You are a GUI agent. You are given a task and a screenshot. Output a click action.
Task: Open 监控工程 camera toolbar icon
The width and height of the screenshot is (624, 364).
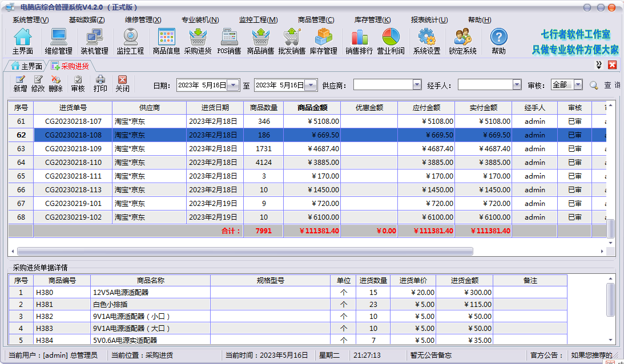[130, 42]
